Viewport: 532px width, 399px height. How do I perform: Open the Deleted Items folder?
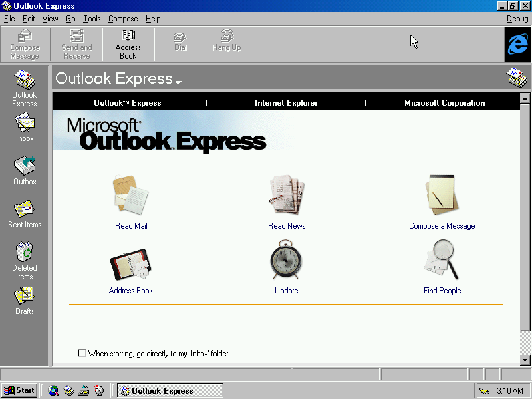(x=24, y=256)
